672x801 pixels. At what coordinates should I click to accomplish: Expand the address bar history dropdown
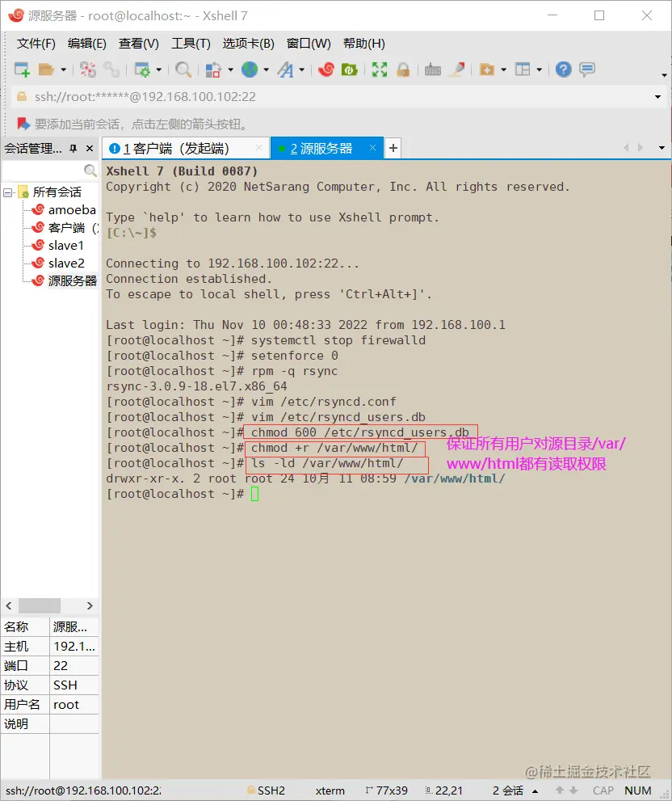click(x=657, y=97)
